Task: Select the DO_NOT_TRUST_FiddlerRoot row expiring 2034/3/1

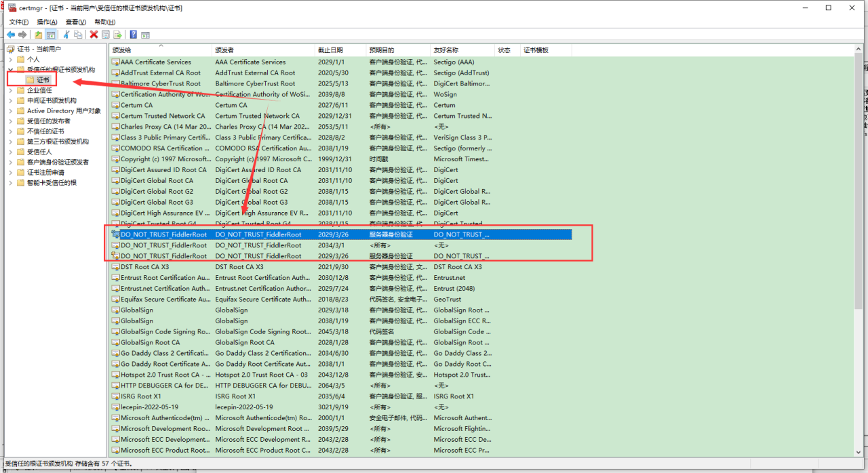Action: (x=341, y=245)
